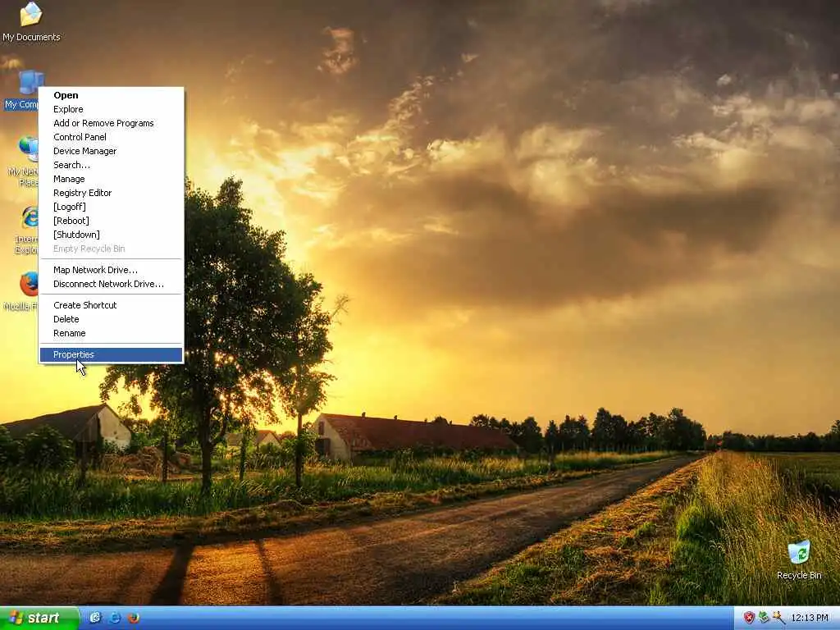Click the 12:13 PM taskbar clock
This screenshot has width=840, height=630.
pyautogui.click(x=810, y=618)
